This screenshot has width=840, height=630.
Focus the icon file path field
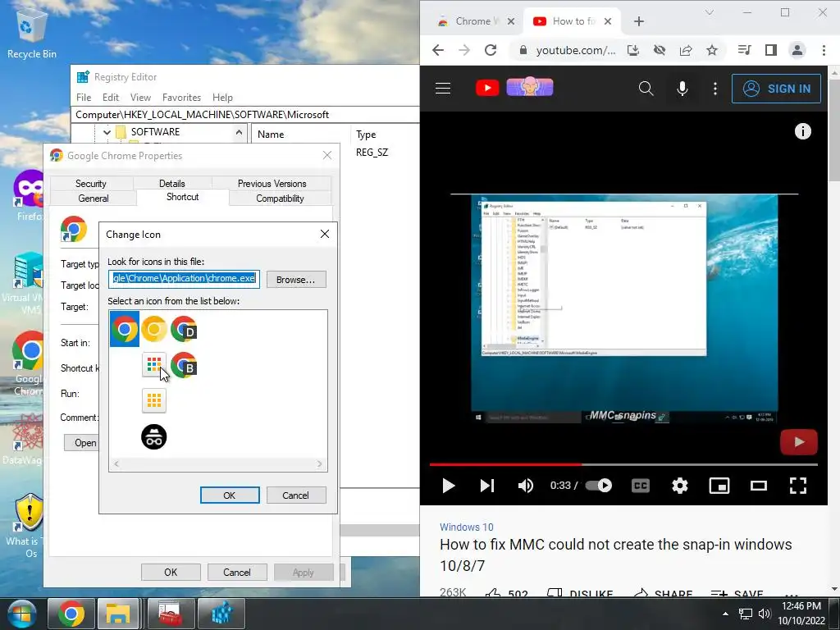[x=184, y=279]
